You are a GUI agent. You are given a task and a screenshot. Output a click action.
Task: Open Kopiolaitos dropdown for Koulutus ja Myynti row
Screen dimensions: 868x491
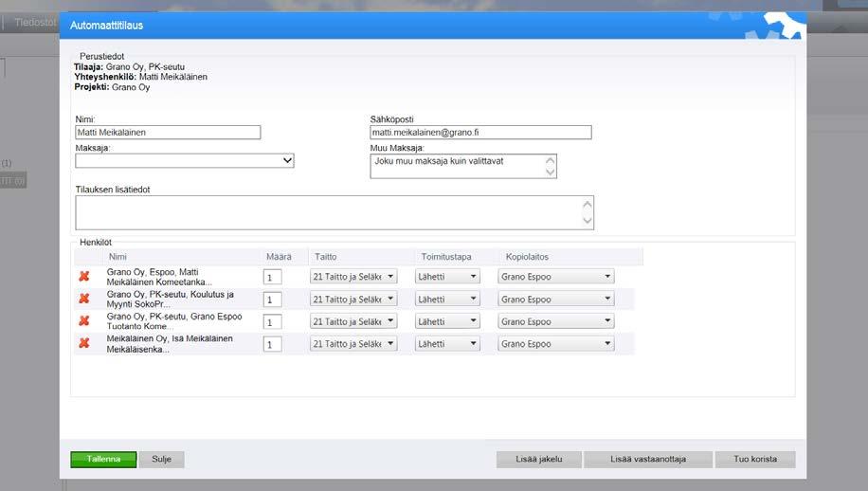pyautogui.click(x=556, y=299)
